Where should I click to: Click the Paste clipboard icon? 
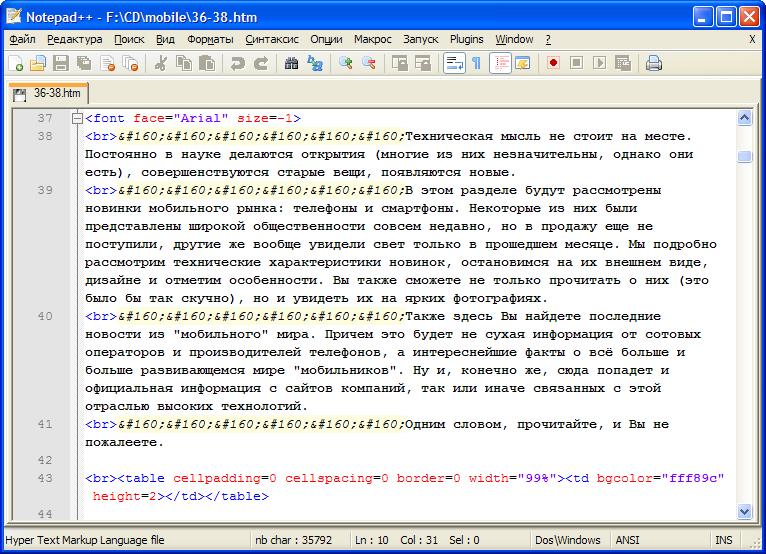(x=207, y=64)
